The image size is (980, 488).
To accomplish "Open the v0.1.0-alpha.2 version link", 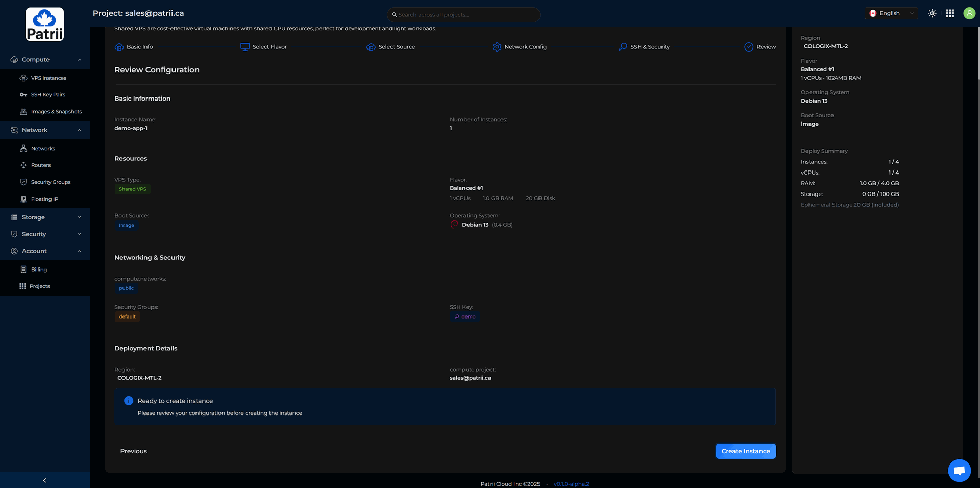I will [x=571, y=484].
